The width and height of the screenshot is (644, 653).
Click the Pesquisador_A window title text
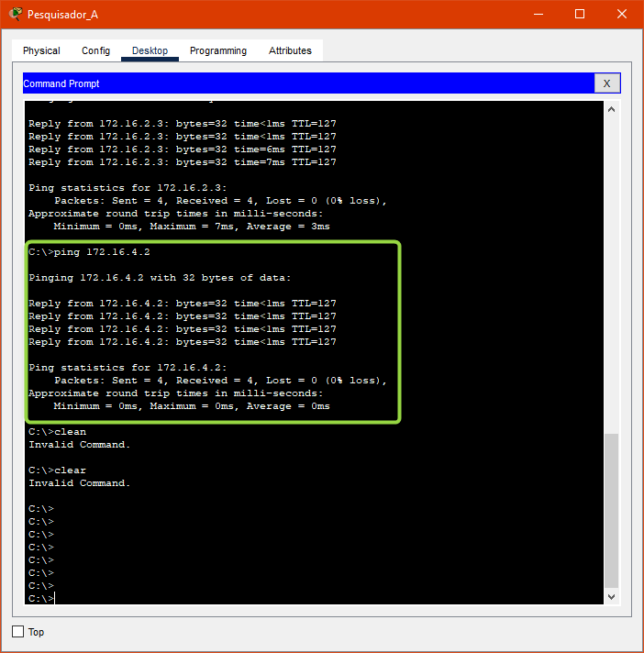[62, 15]
